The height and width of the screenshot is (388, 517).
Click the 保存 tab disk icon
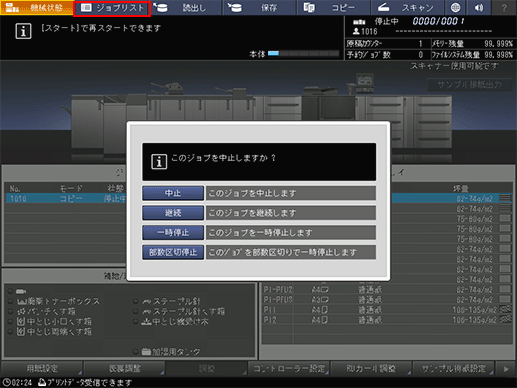pyautogui.click(x=235, y=7)
